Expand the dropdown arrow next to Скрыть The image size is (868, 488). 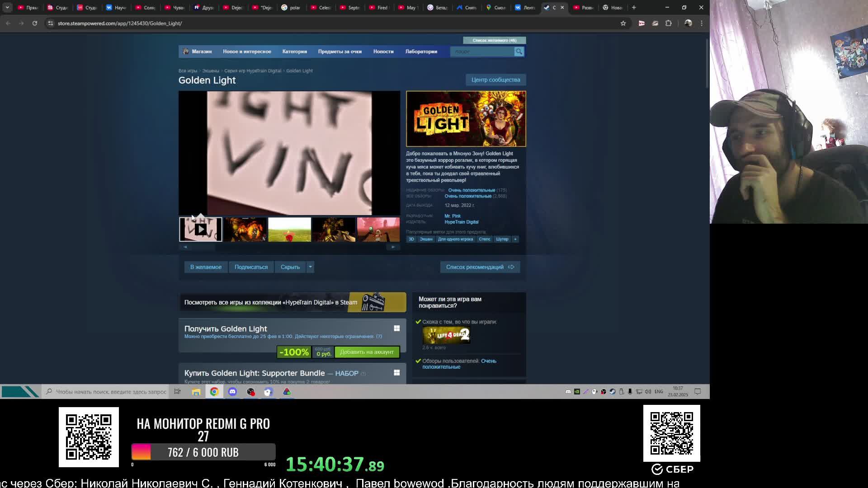(310, 267)
